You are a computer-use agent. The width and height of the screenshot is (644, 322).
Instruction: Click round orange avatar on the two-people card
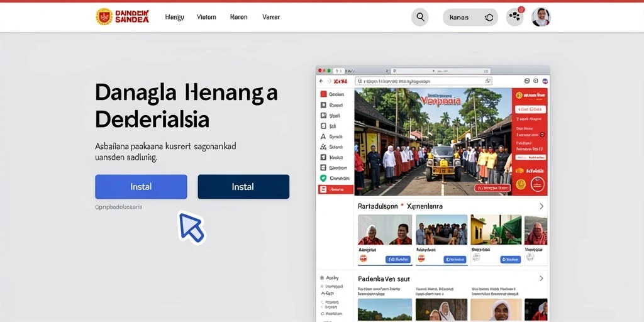pyautogui.click(x=364, y=258)
